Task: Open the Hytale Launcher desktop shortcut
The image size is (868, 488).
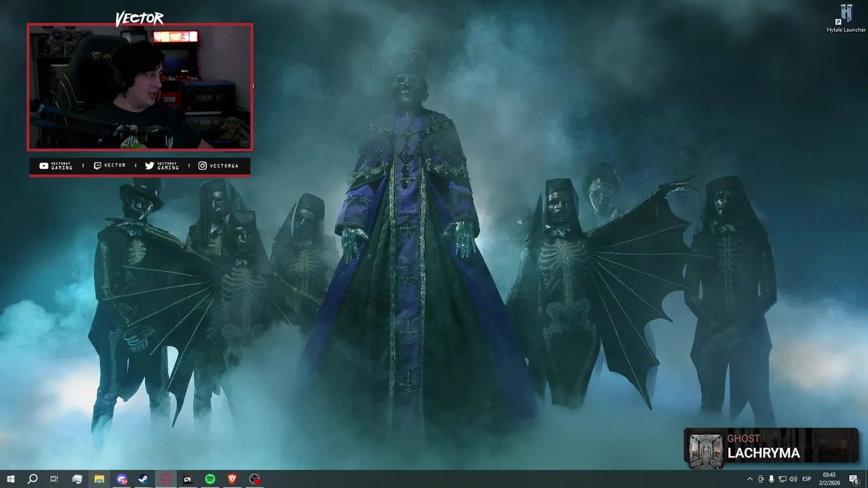Action: (846, 18)
